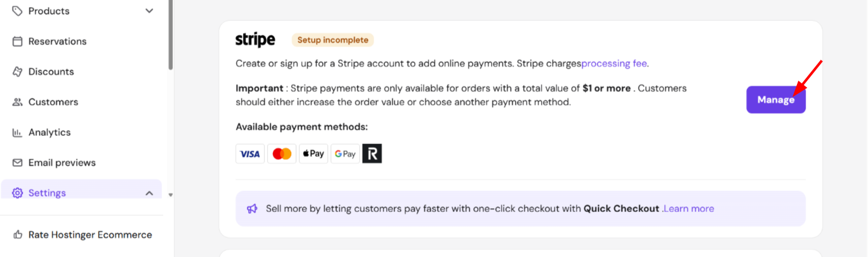Click the Email previews envelope icon
Image resolution: width=868 pixels, height=257 pixels.
tap(18, 163)
